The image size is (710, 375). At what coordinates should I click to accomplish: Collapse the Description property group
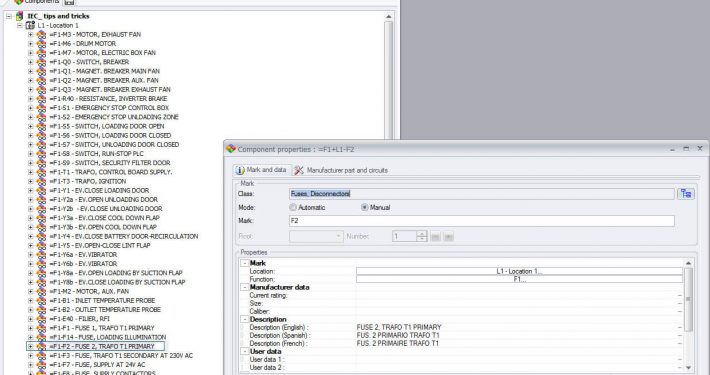pyautogui.click(x=245, y=319)
